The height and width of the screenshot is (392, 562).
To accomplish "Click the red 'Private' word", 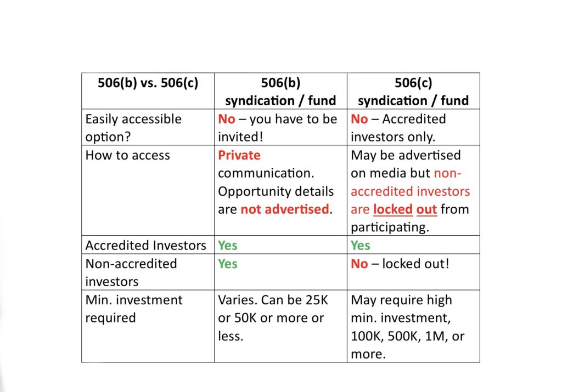I will point(239,155).
